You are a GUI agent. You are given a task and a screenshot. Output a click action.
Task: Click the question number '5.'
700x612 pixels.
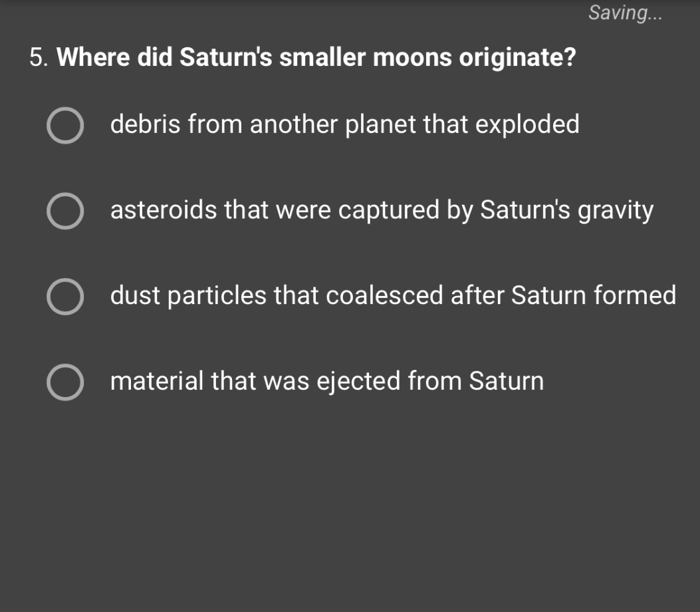[x=38, y=58]
